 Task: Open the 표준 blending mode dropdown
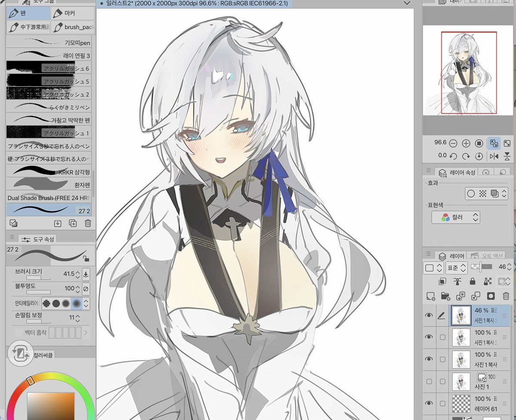click(457, 268)
